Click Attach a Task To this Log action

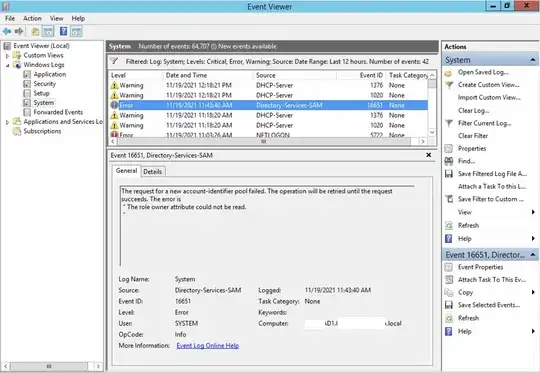click(x=492, y=187)
